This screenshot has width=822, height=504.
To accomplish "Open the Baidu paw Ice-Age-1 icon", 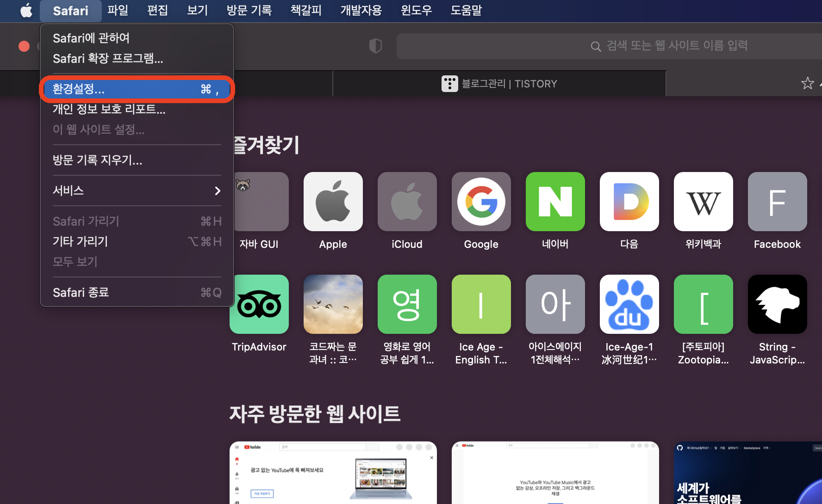I will 629,304.
